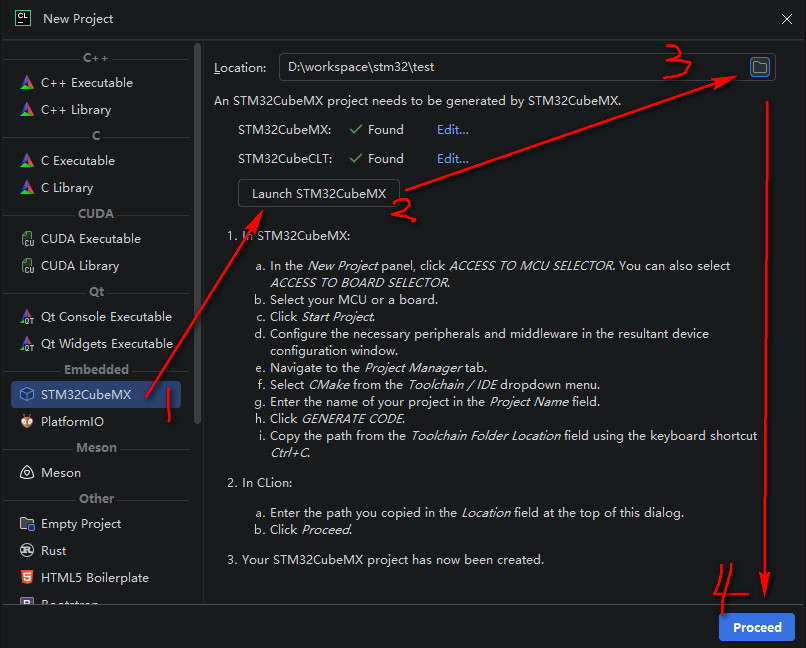Click 'Your STM32CubeMX project has now been created.'
806x648 pixels.
[x=393, y=559]
